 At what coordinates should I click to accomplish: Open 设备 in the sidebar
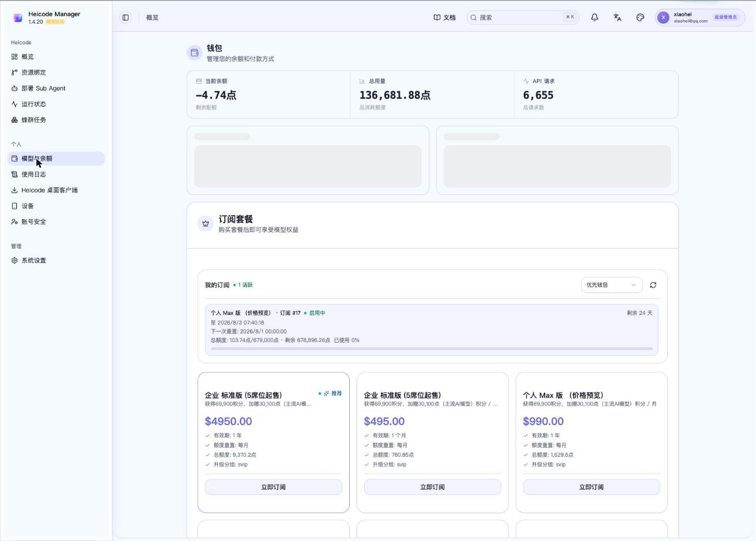(56, 206)
